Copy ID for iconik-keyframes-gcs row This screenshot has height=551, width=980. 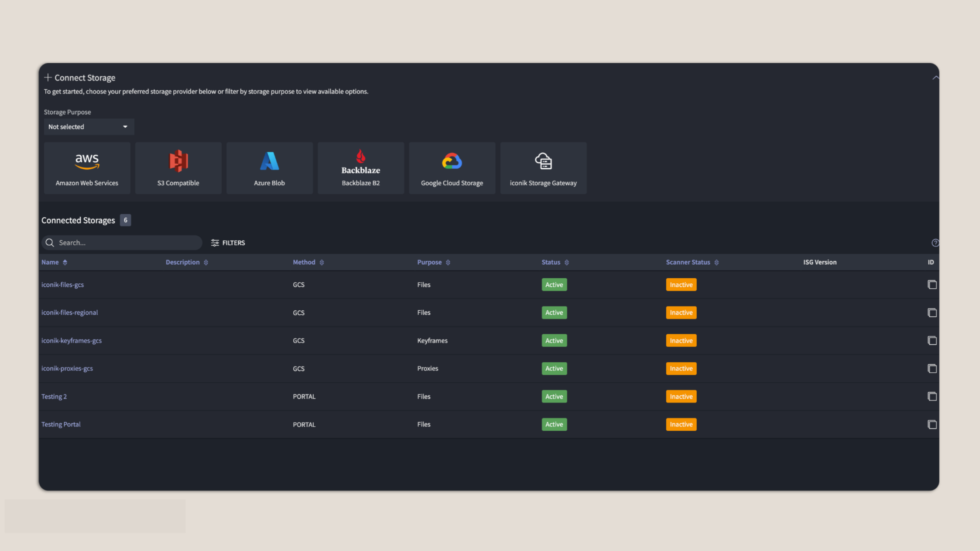coord(932,341)
